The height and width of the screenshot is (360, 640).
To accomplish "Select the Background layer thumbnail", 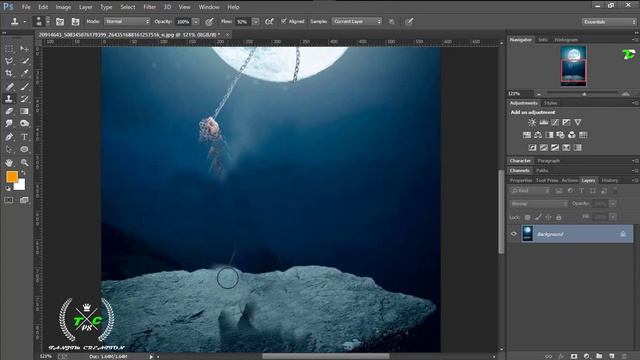I will [x=527, y=234].
